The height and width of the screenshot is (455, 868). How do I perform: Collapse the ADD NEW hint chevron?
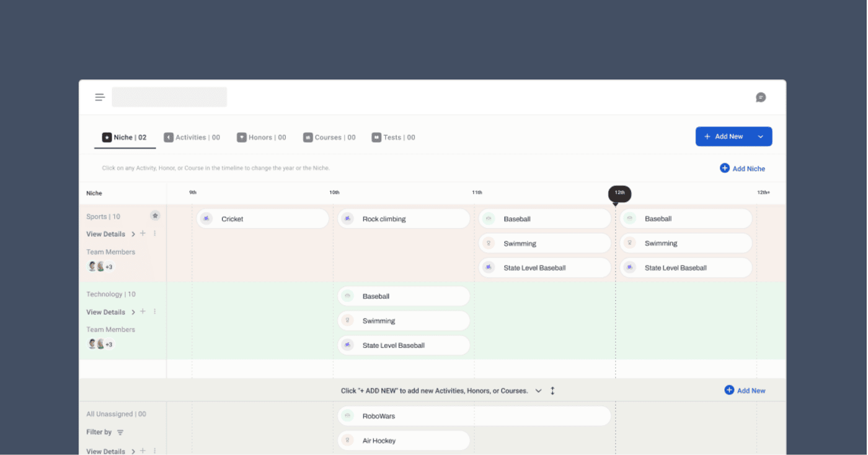538,391
